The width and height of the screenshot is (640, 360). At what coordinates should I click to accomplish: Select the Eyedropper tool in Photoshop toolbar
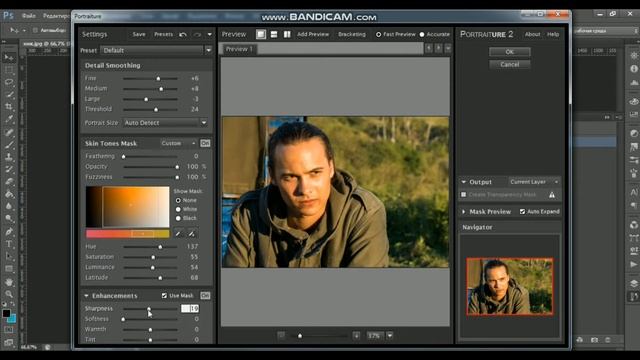pyautogui.click(x=9, y=120)
